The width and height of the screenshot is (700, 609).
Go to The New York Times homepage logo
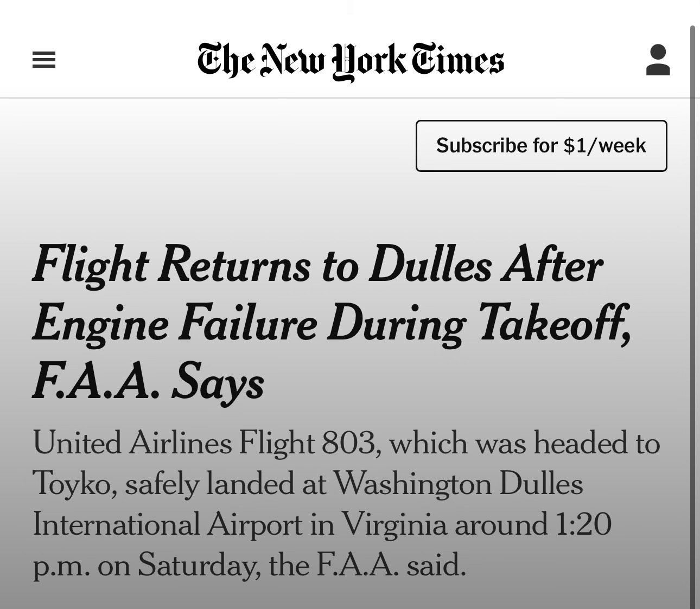coord(351,61)
